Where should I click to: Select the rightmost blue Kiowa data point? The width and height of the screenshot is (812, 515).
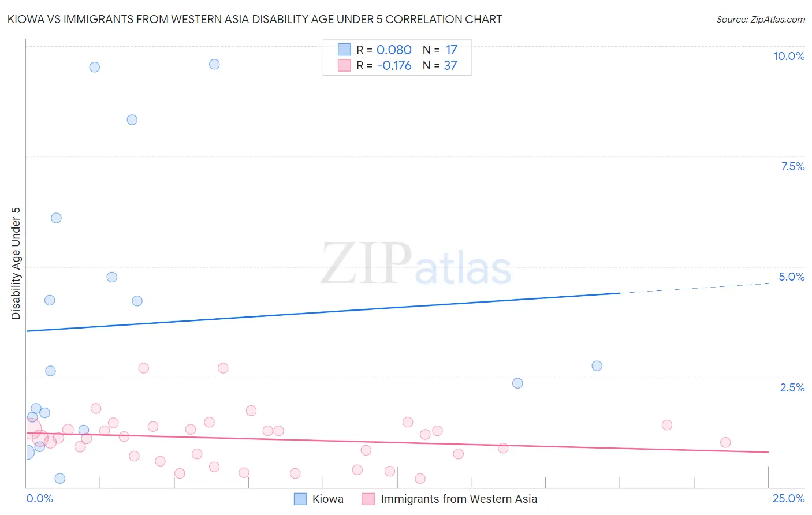(597, 366)
